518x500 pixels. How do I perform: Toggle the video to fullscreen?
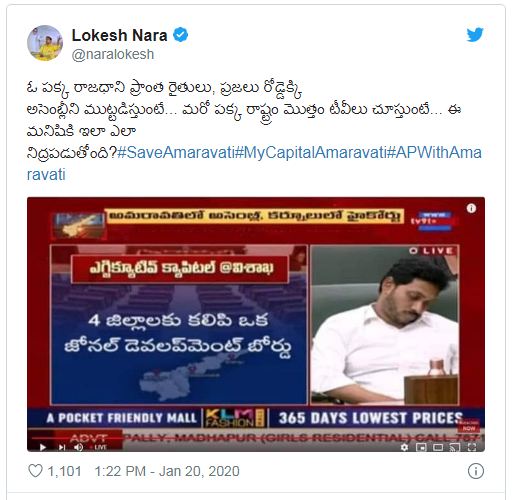(472, 447)
